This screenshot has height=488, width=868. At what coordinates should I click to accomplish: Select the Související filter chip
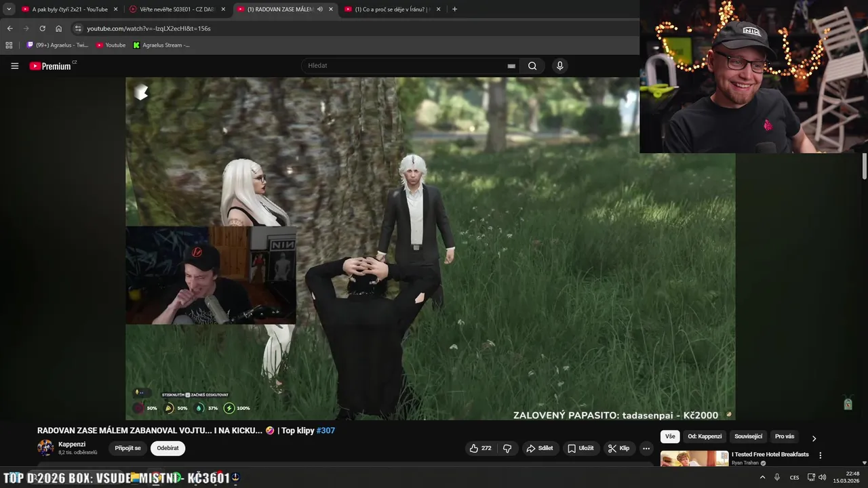[748, 436]
